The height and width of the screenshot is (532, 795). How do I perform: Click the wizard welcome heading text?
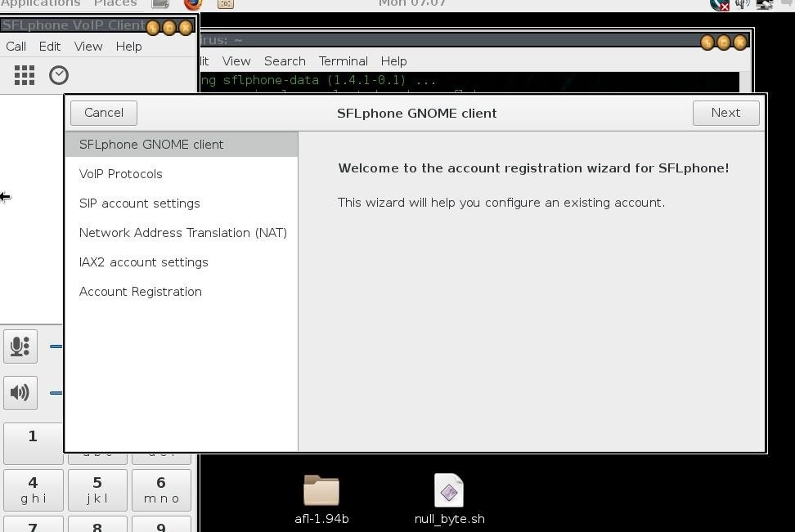click(x=533, y=168)
